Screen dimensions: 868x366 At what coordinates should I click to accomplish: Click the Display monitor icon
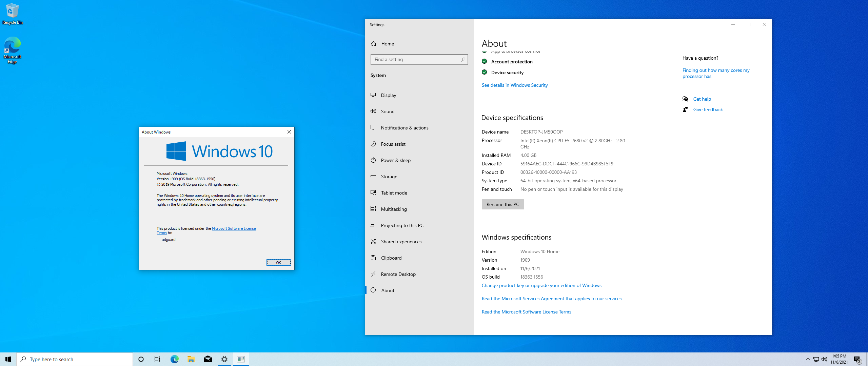click(373, 95)
